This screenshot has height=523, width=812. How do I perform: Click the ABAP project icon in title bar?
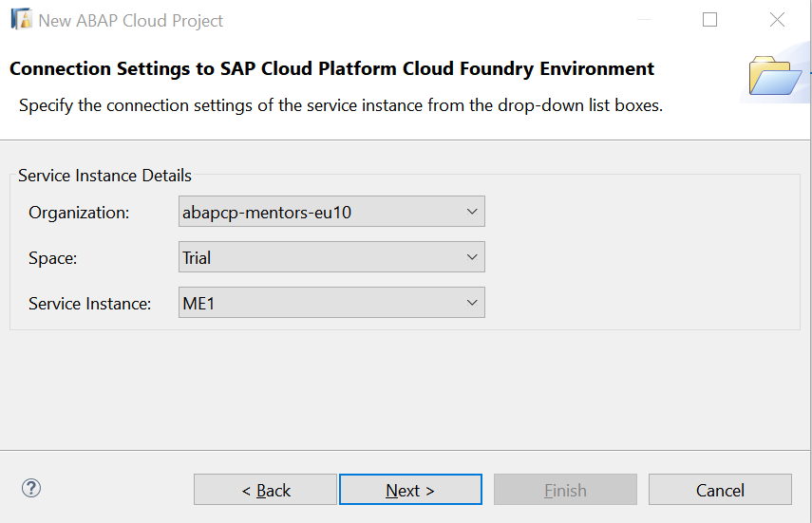[x=21, y=20]
